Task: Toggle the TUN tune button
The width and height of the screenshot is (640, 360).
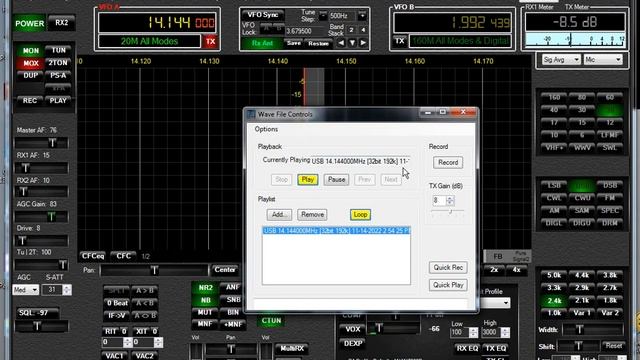Action: click(58, 50)
